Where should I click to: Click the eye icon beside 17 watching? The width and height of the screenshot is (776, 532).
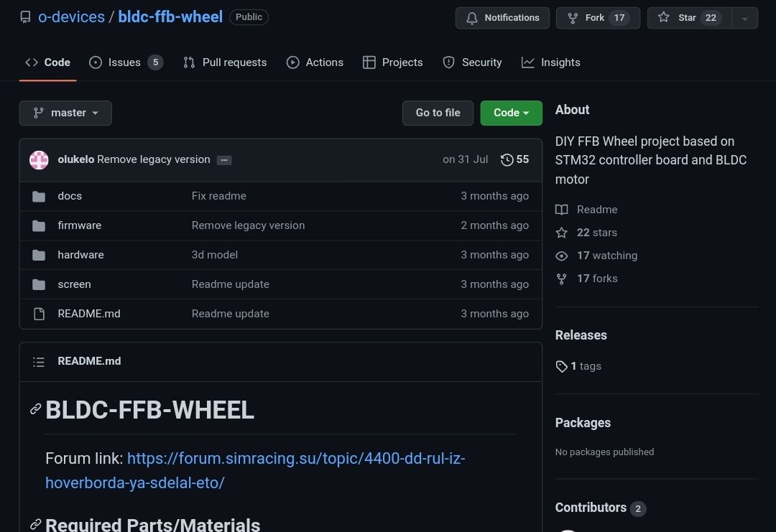[561, 256]
